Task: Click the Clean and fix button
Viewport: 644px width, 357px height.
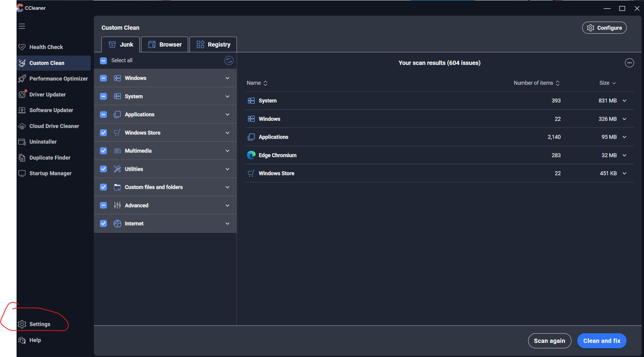Action: click(602, 341)
